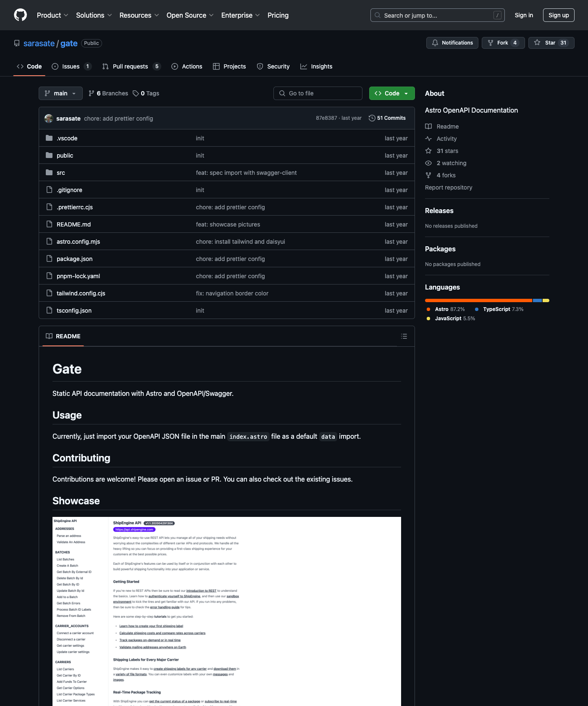Open 'feat: spec import with swagger-client' commit

pyautogui.click(x=246, y=173)
